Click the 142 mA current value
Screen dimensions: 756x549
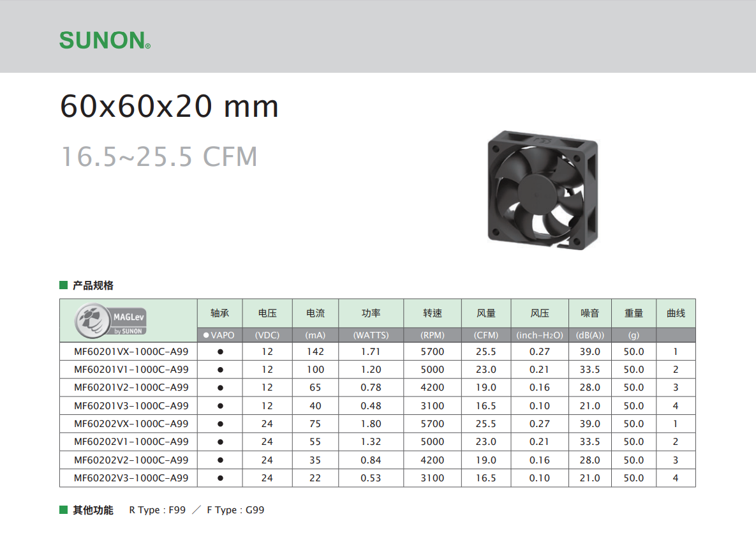pyautogui.click(x=315, y=352)
